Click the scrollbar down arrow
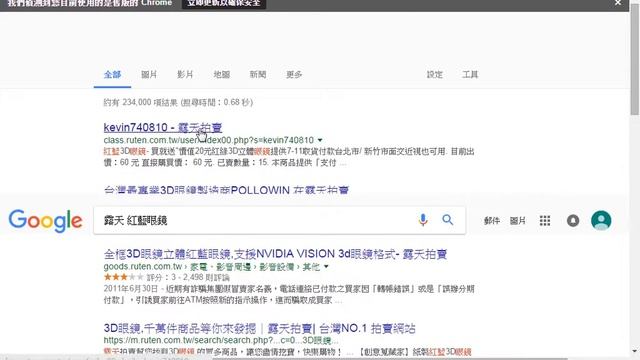This screenshot has width=640, height=360. click(x=635, y=351)
